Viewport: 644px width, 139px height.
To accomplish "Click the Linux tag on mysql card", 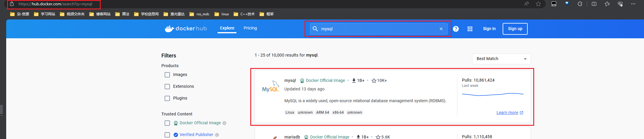I will (290, 112).
